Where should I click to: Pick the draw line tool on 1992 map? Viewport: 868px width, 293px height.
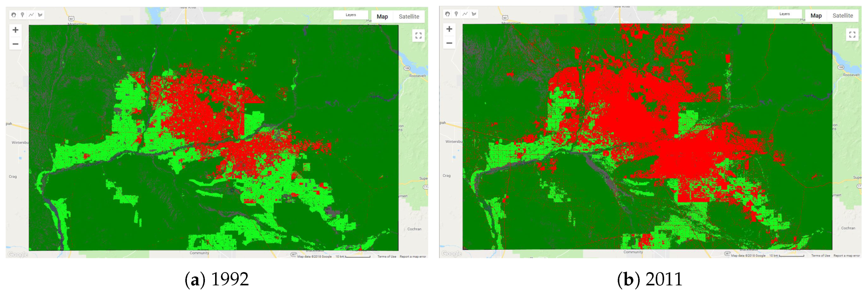coord(31,15)
